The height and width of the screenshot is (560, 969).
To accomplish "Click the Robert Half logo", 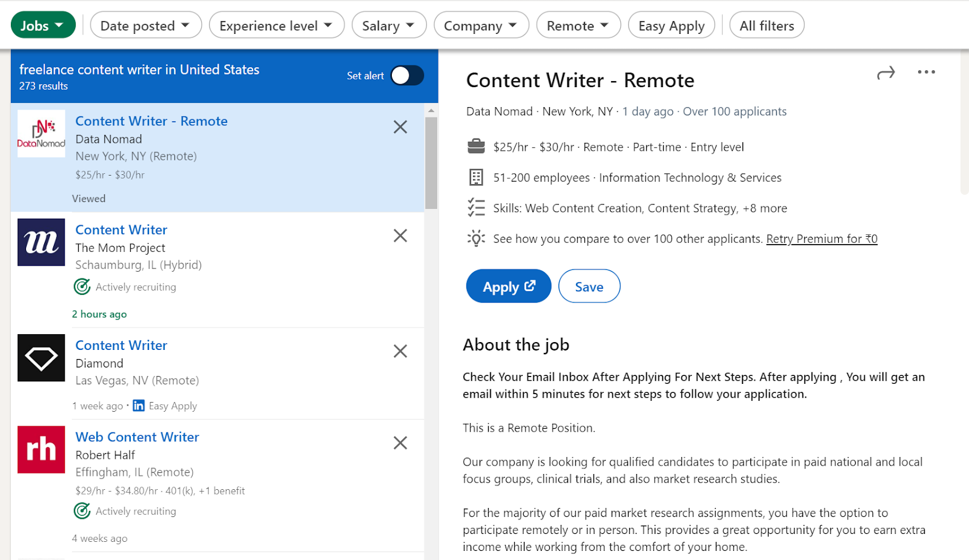I will click(41, 449).
